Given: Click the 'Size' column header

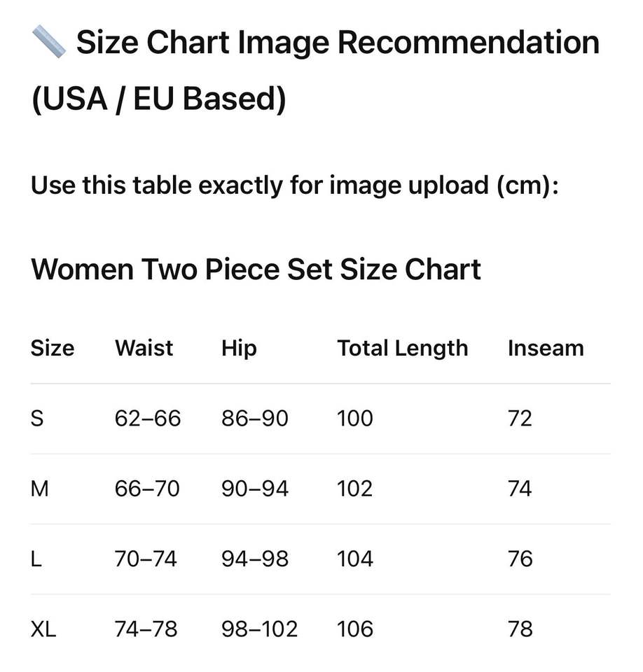Looking at the screenshot, I should (53, 348).
